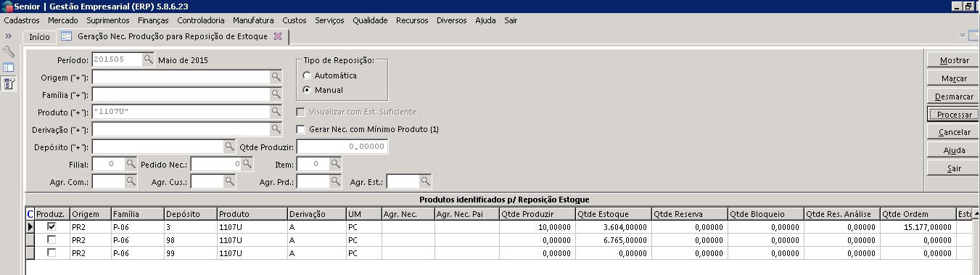Open the Agr. Prd. lookup magnifier
The width and height of the screenshot is (980, 275).
[336, 181]
